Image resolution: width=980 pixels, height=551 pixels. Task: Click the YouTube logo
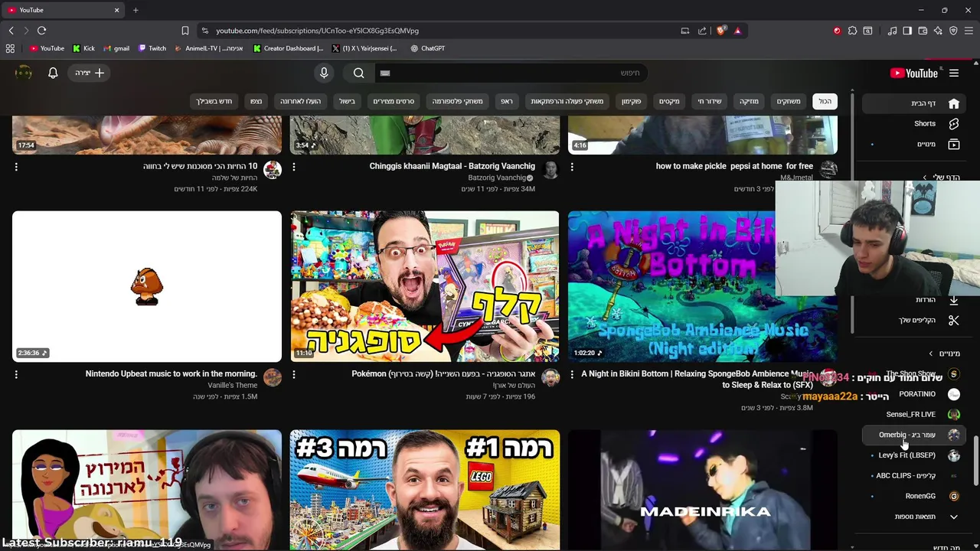pos(914,73)
